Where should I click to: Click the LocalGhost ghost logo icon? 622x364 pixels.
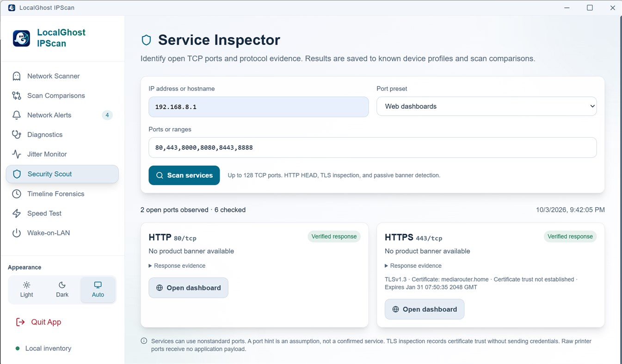tap(21, 38)
